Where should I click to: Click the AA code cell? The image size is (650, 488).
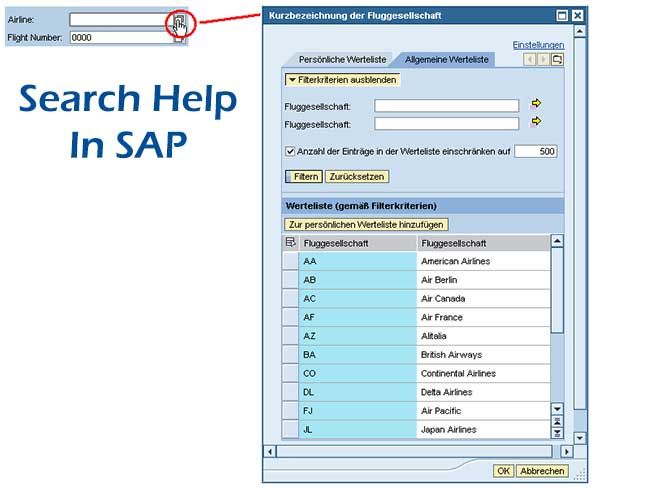coord(358,261)
